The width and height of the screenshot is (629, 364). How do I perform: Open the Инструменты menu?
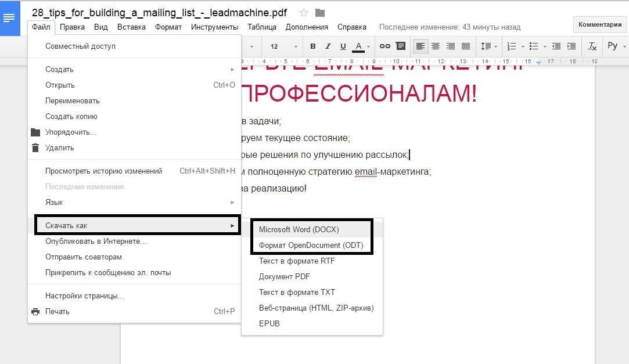pos(215,27)
